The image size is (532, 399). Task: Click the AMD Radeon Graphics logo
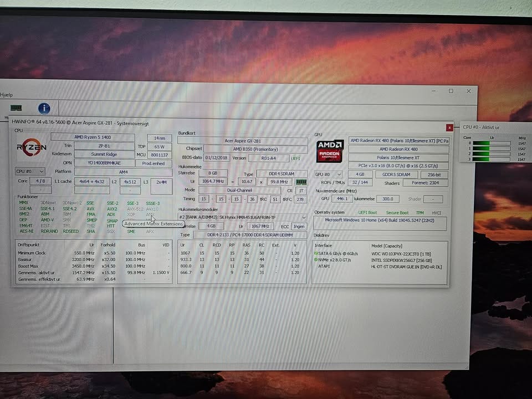coord(330,151)
